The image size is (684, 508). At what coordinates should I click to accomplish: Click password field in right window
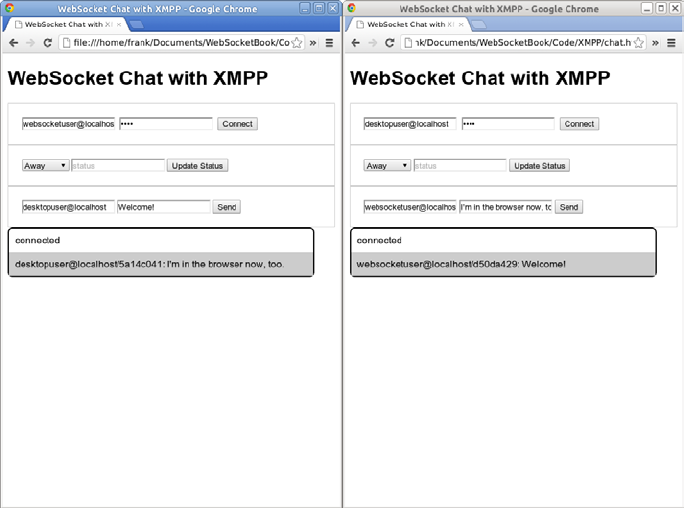(508, 124)
